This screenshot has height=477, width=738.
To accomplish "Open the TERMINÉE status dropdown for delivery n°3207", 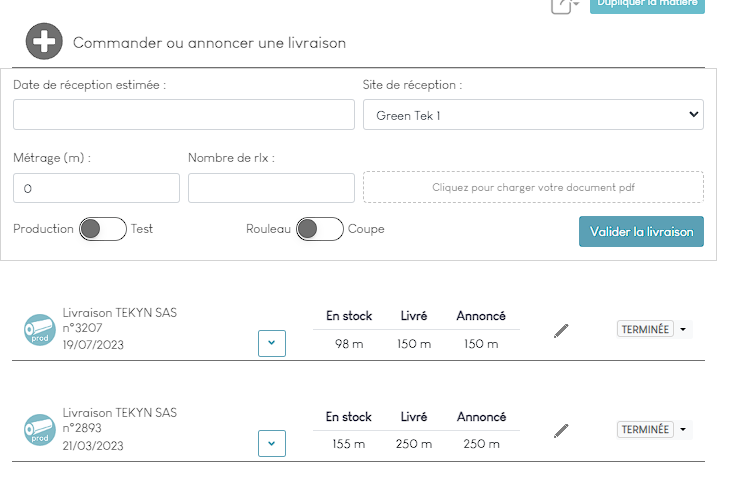I will 684,329.
